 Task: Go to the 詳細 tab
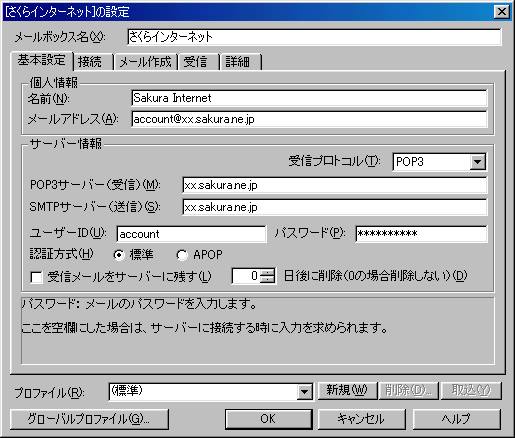pyautogui.click(x=240, y=62)
